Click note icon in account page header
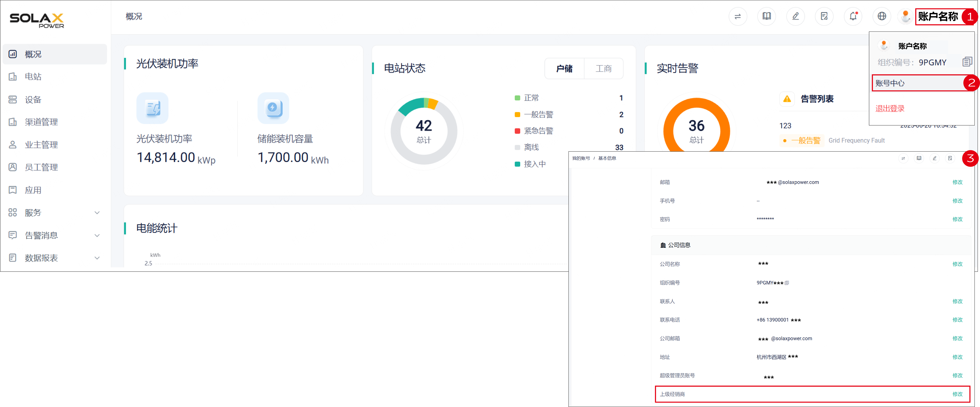Viewport: 980px width, 407px height. (x=950, y=158)
